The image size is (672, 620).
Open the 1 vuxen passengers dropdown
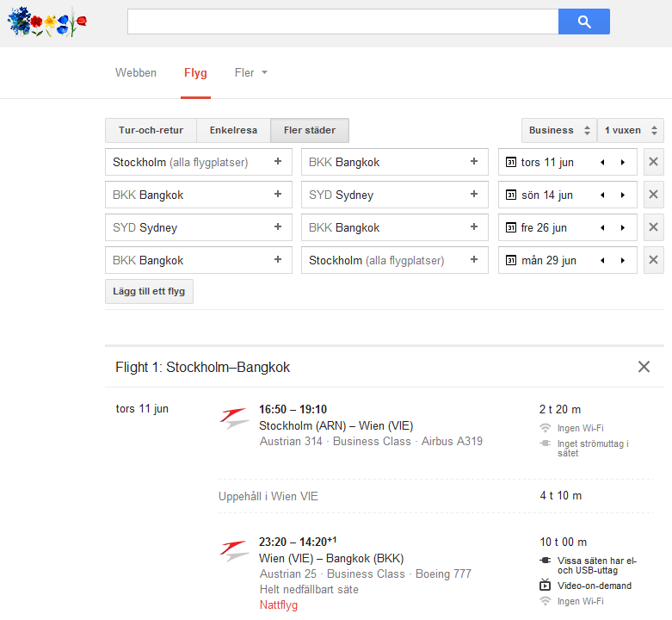[631, 131]
